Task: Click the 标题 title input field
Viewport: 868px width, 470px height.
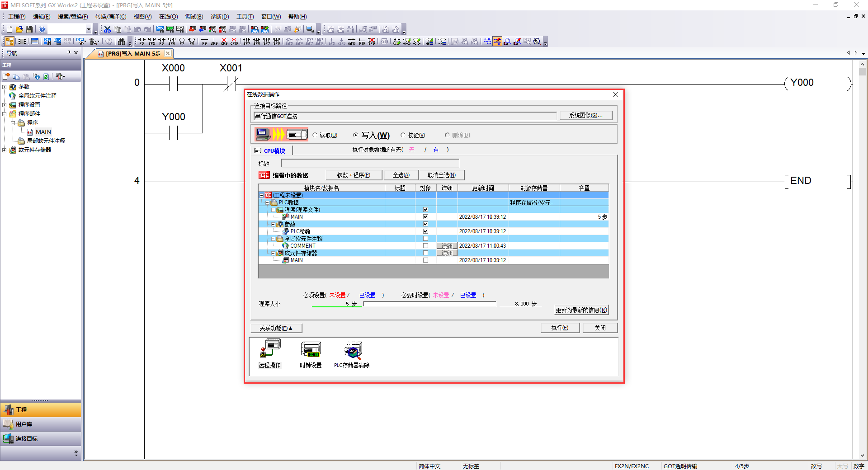Action: [370, 163]
